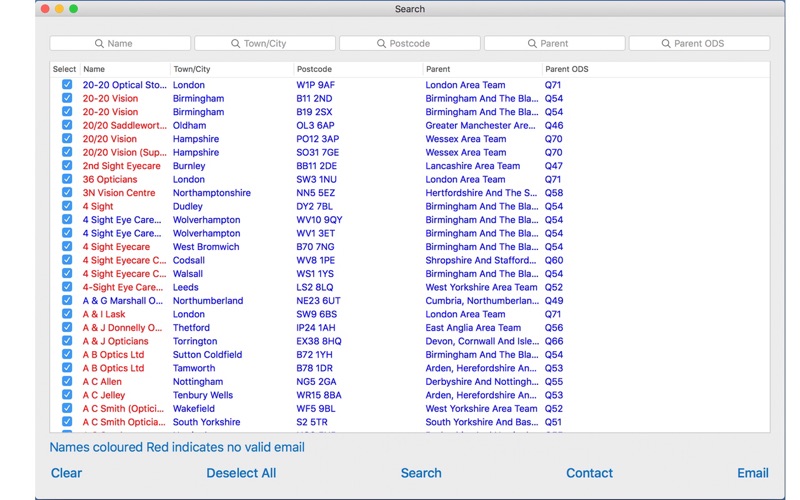
Task: Click postcode EX38 8HQ
Action: pos(319,341)
